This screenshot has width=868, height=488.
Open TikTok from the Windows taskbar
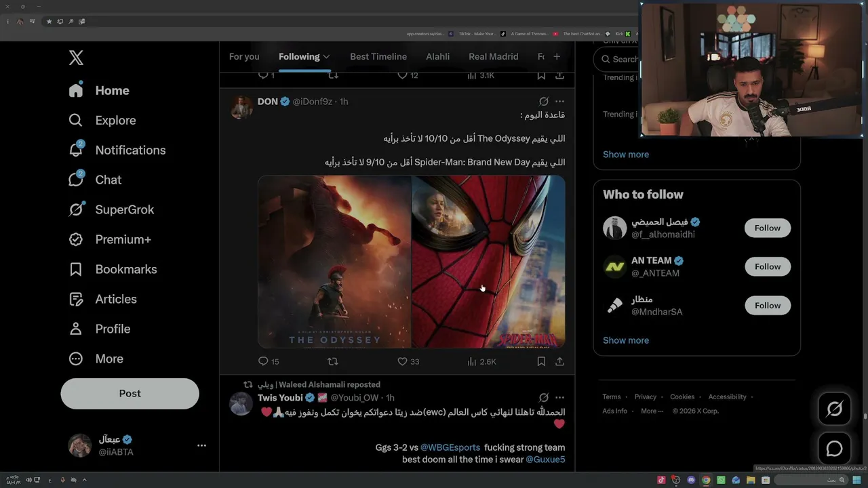[x=661, y=480]
